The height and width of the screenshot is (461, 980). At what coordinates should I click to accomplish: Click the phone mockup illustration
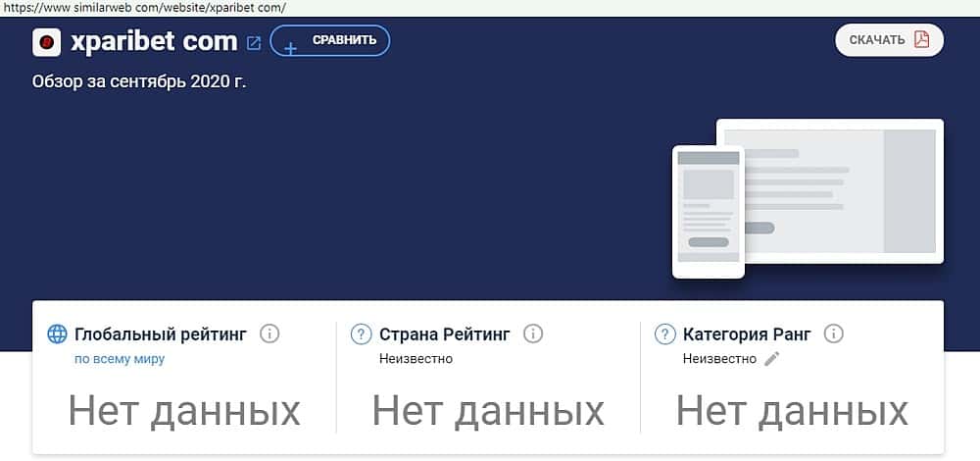[709, 212]
